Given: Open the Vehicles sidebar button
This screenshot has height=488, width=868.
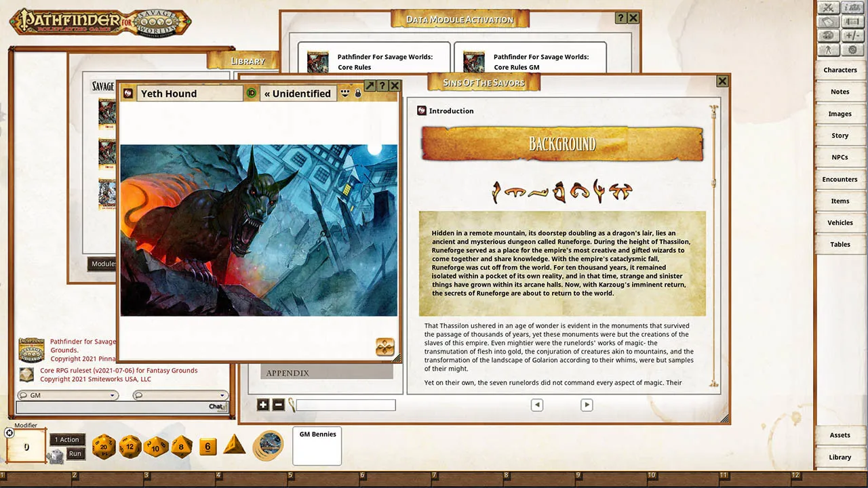Looking at the screenshot, I should 840,222.
